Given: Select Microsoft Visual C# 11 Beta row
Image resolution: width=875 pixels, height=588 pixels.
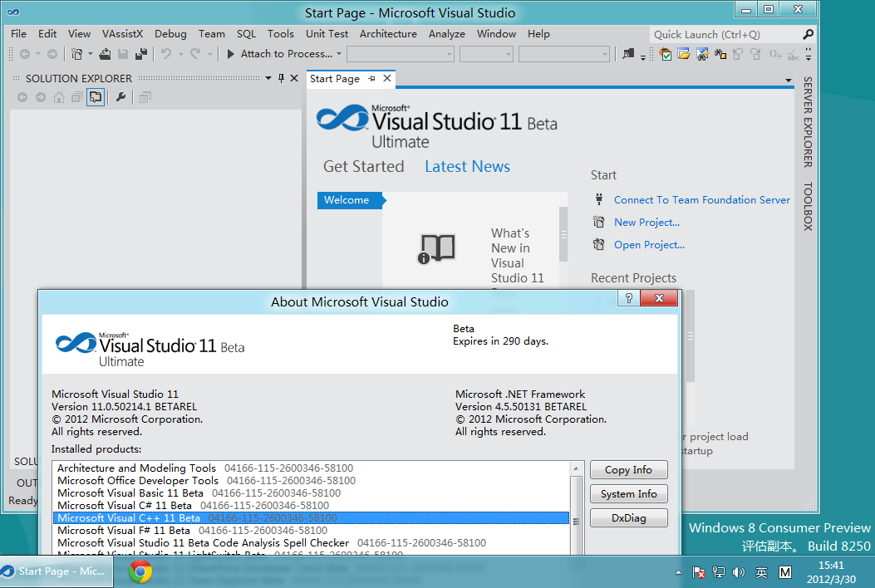Looking at the screenshot, I should (x=312, y=506).
